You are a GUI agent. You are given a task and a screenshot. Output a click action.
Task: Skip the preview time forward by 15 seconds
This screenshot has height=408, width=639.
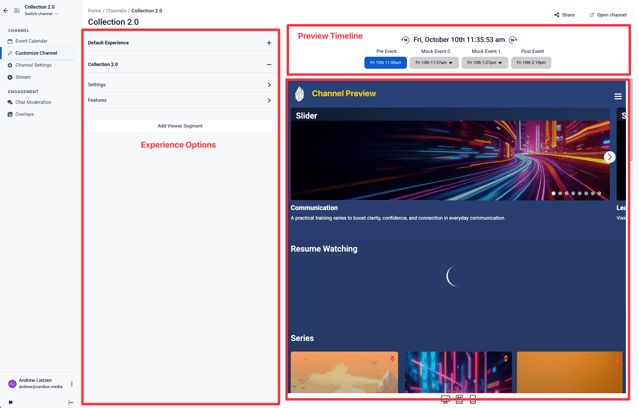tap(513, 40)
